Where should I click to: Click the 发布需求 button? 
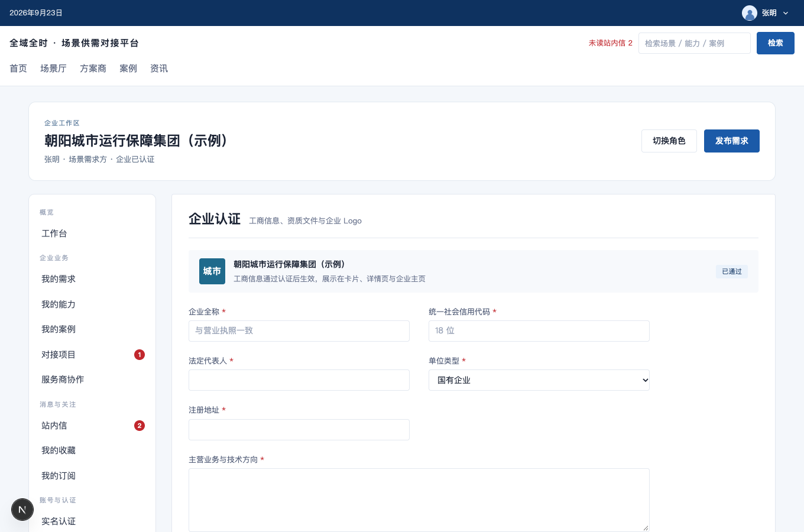tap(732, 141)
